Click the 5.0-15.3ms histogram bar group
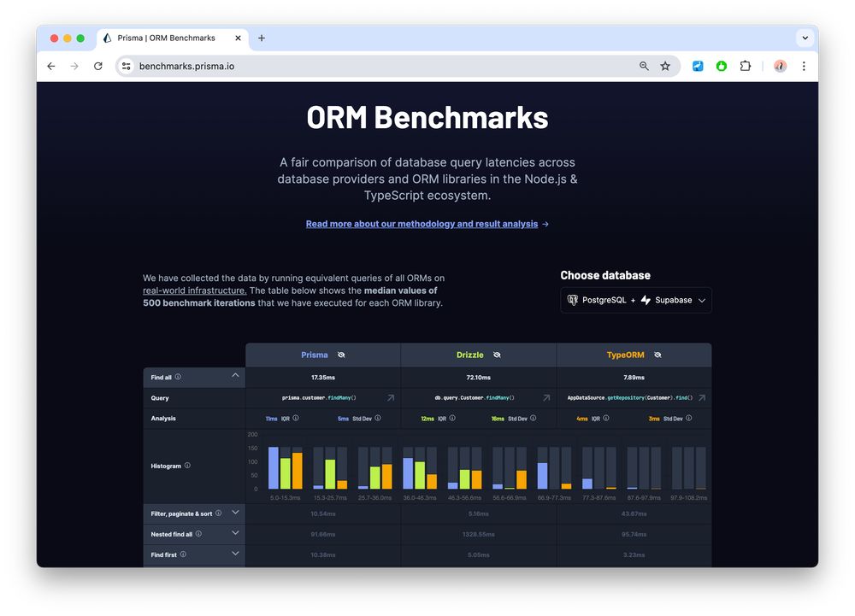Screen dimensions: 855x616 click(x=286, y=468)
